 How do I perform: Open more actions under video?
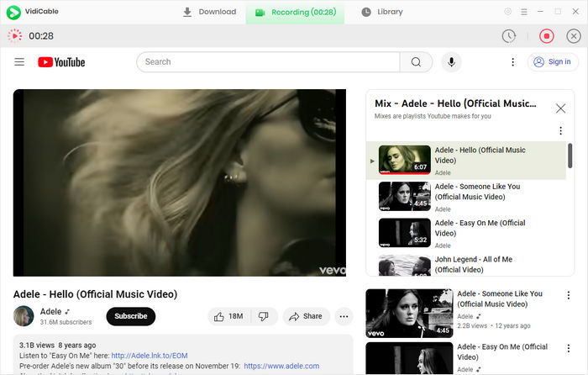coord(344,316)
